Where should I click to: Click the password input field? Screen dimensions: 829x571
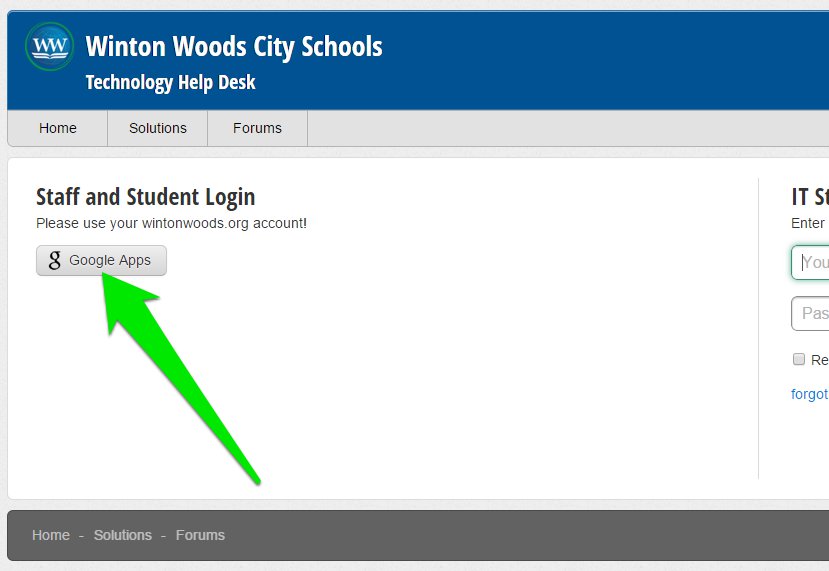point(810,314)
